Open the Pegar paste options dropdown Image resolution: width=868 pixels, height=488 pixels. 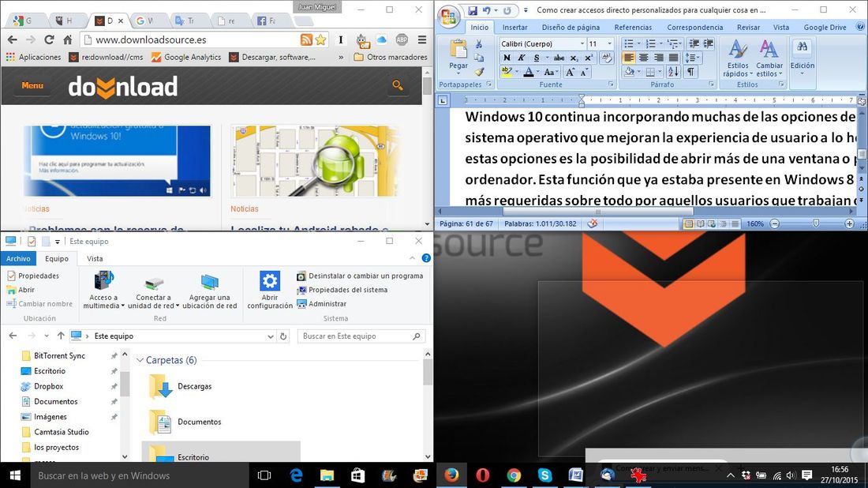coord(458,69)
